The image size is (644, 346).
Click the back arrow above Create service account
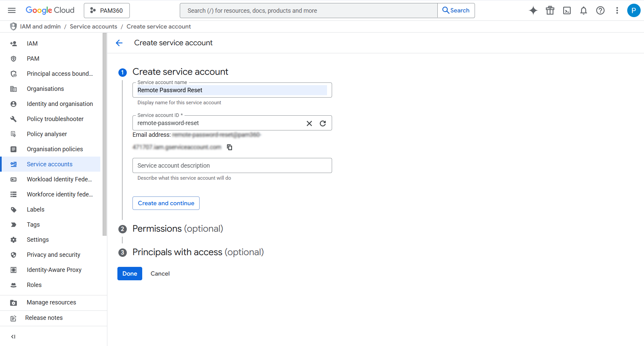tap(119, 43)
